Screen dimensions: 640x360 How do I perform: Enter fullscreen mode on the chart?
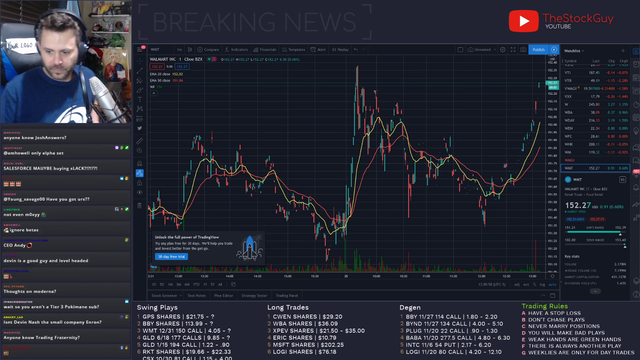[513, 49]
